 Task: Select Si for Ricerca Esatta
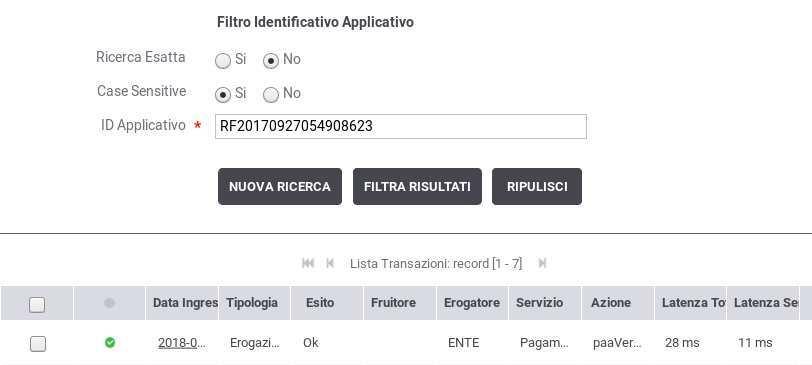tap(223, 61)
